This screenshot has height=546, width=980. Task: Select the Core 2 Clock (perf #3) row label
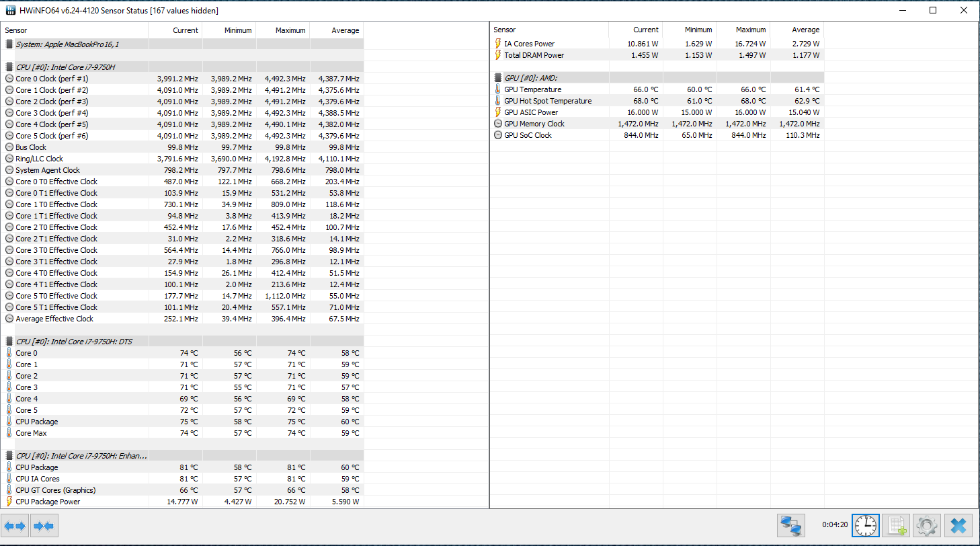point(52,102)
